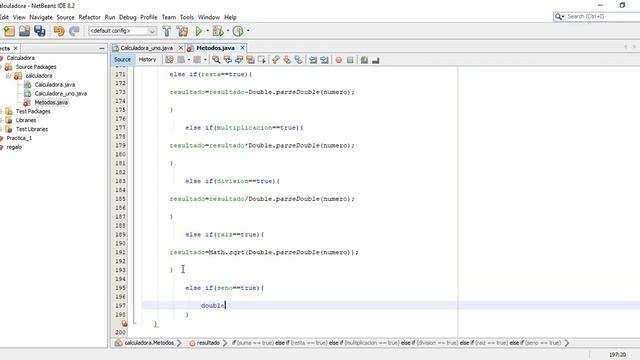This screenshot has width=640, height=360.
Task: Minimize the Projects panel
Action: pyautogui.click(x=102, y=48)
